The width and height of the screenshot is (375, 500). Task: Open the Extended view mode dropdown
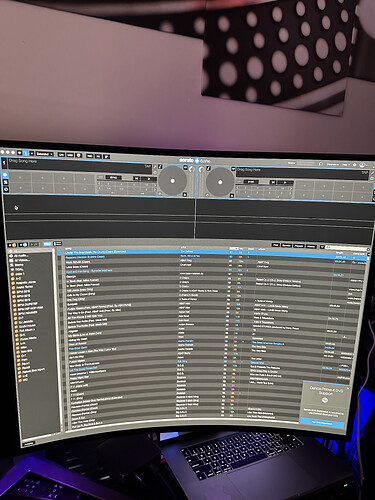coord(44,154)
